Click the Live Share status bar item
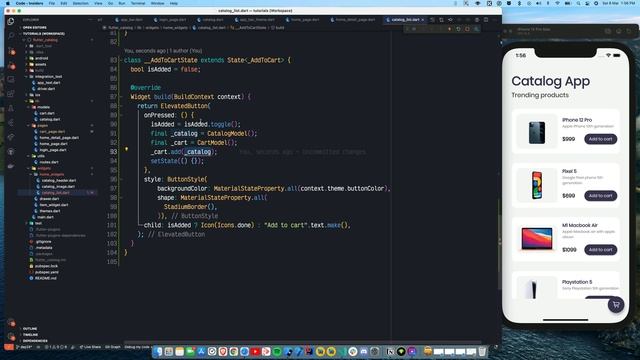This screenshot has height=360, width=640. 90,347
